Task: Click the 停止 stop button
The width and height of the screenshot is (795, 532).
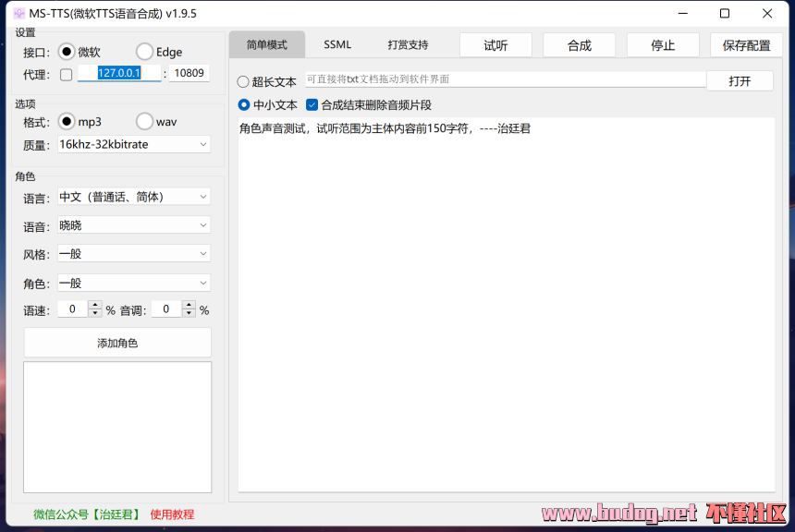Action: (663, 45)
